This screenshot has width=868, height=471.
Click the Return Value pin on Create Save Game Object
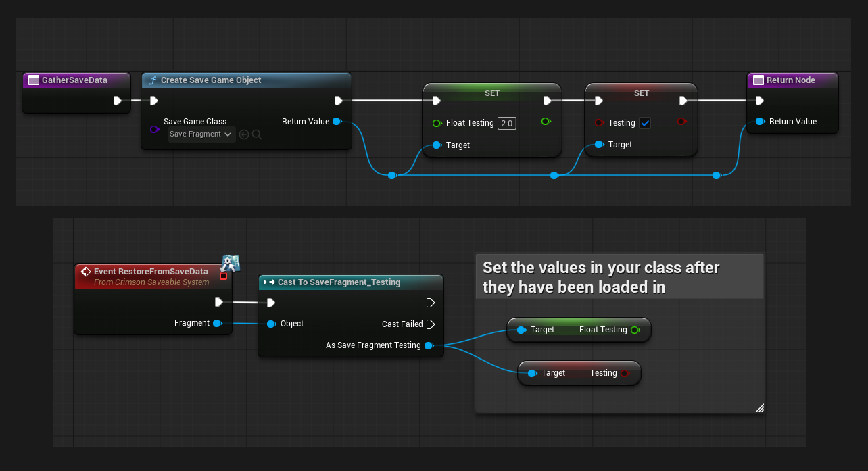[x=337, y=121]
